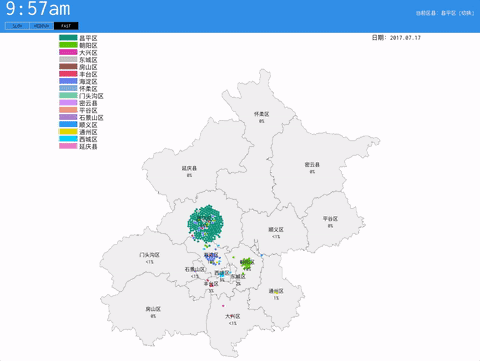
Task: Select 怀柔区 district label on the map
Action: pos(261,114)
